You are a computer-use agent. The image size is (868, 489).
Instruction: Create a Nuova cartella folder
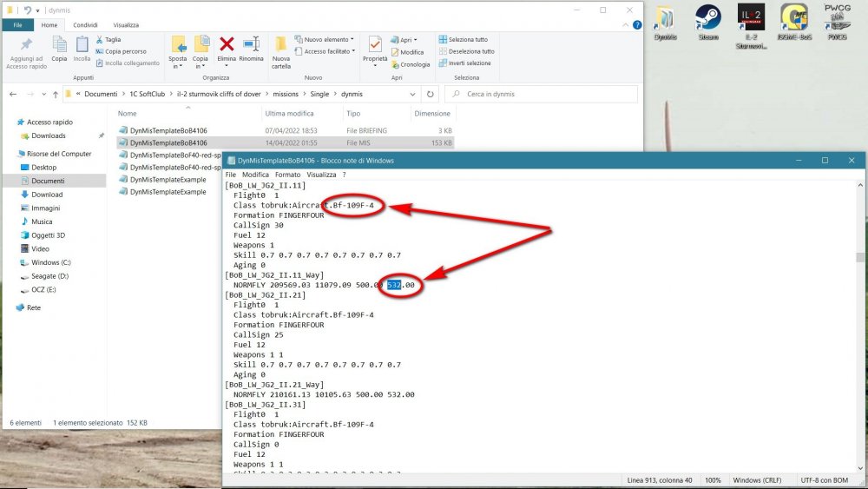[x=281, y=53]
